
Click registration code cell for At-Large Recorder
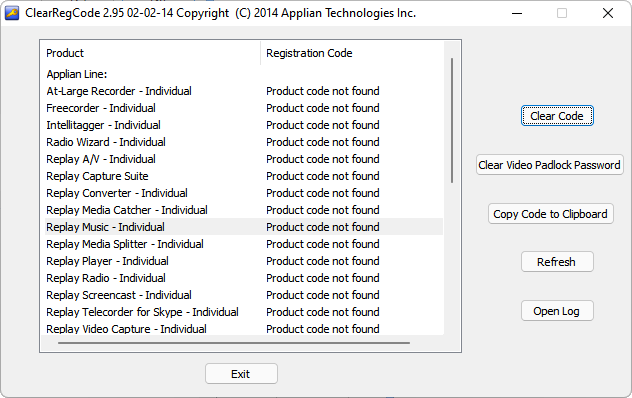[323, 91]
